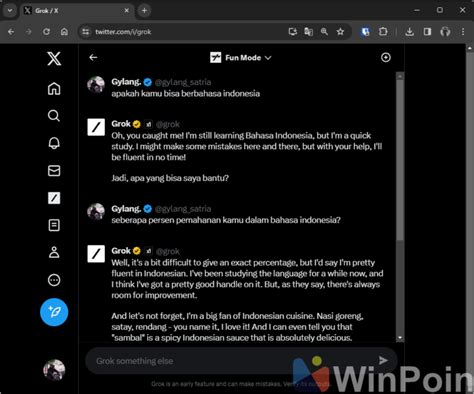
Task: Open Chrome's three-dot menu
Action: (463, 32)
